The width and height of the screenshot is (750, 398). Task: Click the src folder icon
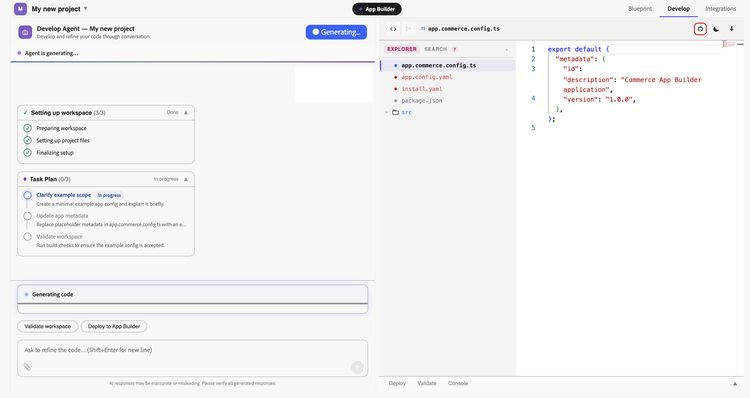(395, 112)
